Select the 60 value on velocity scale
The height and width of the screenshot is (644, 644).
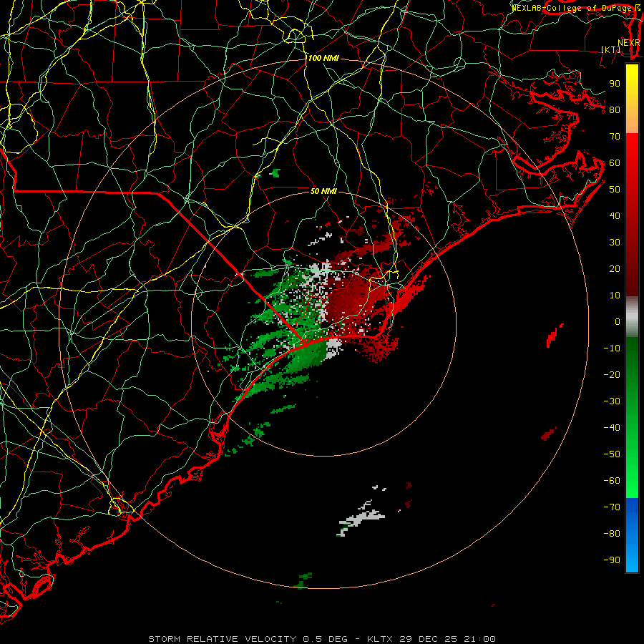(615, 163)
